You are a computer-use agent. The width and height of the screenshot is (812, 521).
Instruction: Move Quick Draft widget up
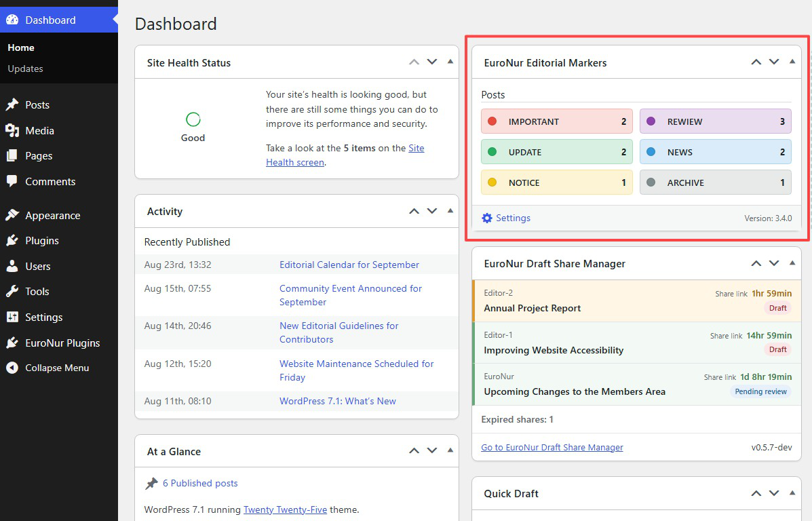click(756, 493)
